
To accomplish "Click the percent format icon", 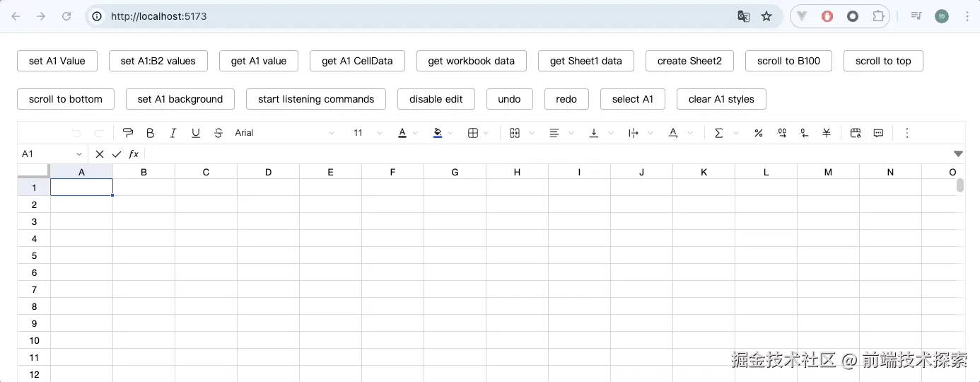I will tap(759, 133).
